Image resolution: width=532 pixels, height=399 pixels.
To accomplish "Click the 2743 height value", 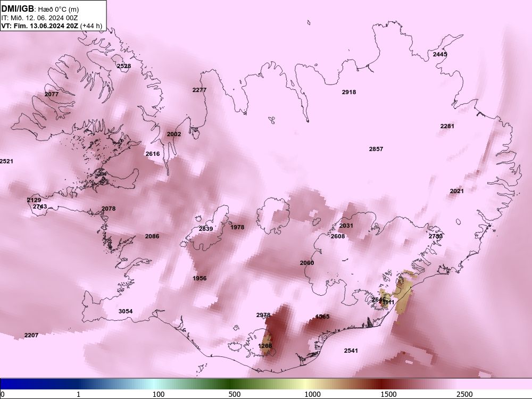I will pyautogui.click(x=40, y=206).
